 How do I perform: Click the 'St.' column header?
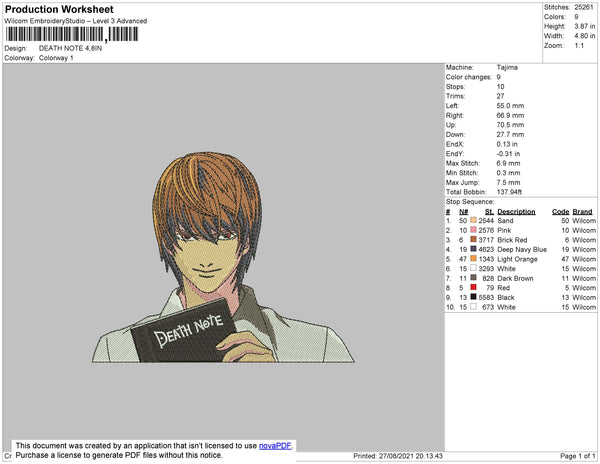489,212
